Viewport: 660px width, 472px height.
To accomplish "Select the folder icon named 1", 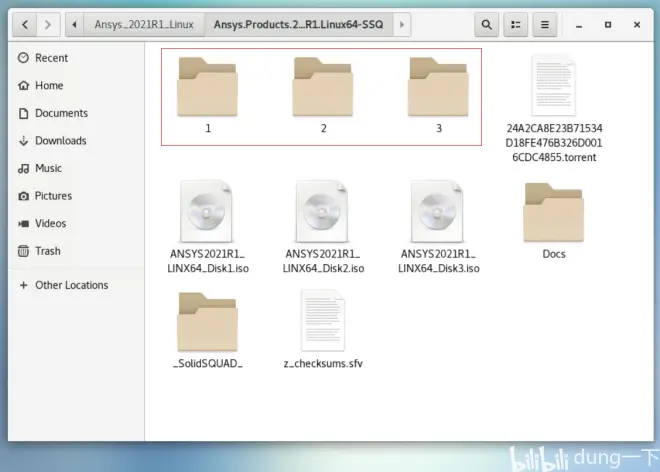I will pyautogui.click(x=208, y=87).
